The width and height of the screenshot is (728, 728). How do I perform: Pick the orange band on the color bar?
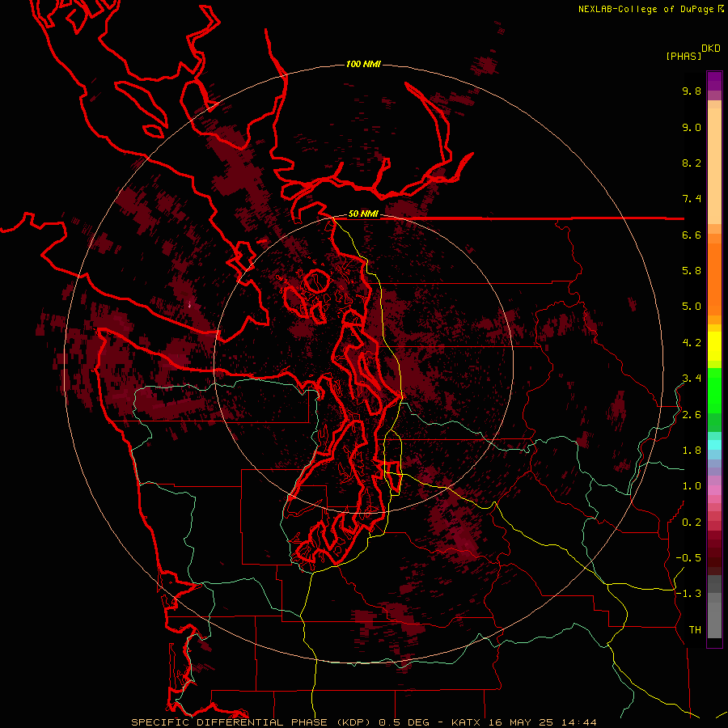point(714,279)
